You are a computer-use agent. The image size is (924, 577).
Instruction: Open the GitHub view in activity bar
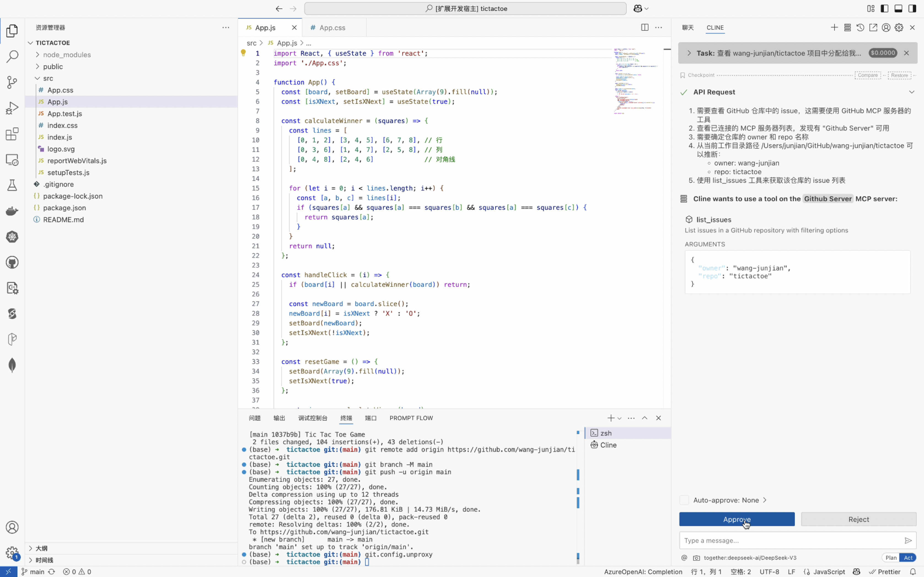click(12, 263)
